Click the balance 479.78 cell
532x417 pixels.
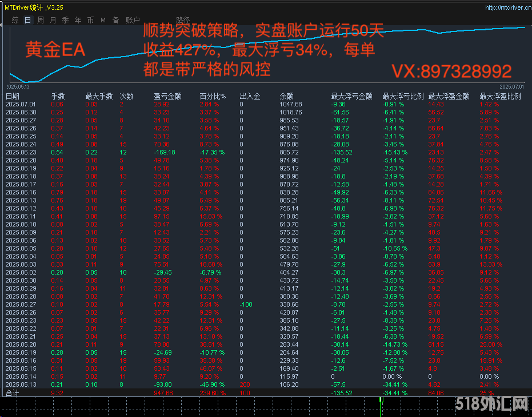pyautogui.click(x=289, y=264)
